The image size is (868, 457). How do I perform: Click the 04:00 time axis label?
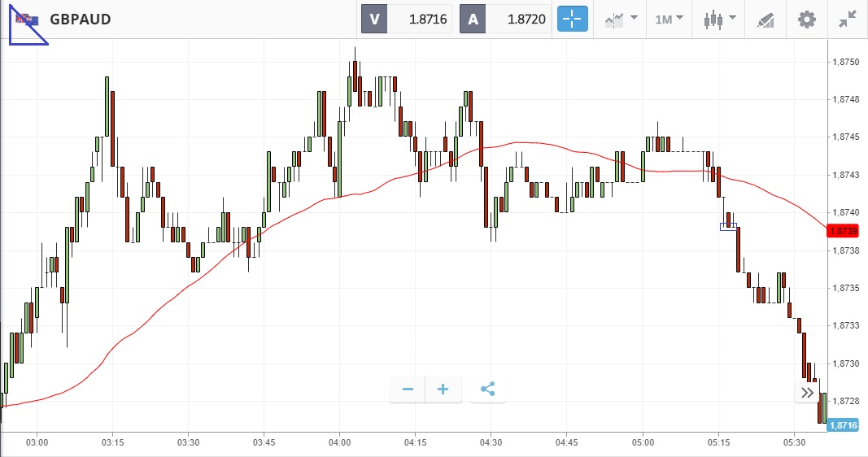pos(339,443)
